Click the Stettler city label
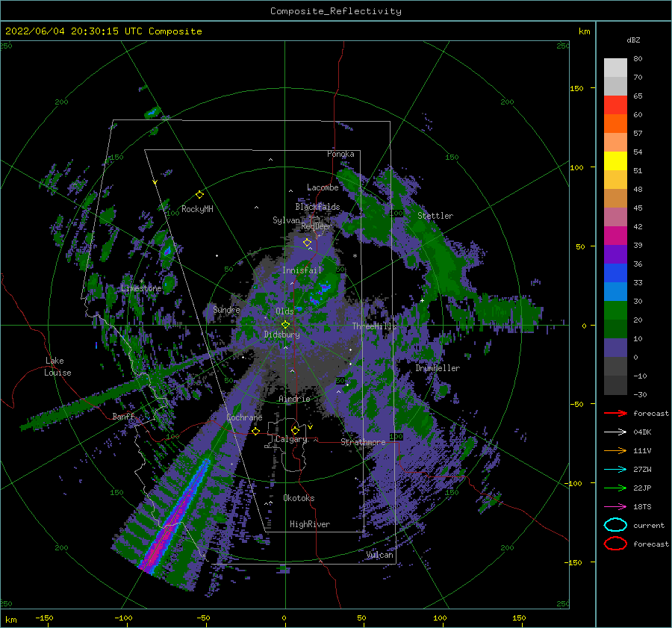The height and width of the screenshot is (628, 672). click(435, 216)
